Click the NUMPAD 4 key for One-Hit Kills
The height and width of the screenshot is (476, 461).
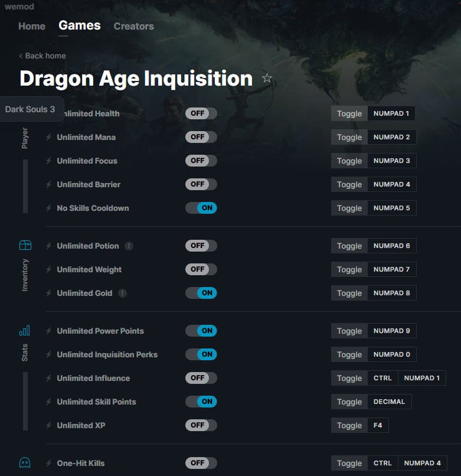[423, 463]
